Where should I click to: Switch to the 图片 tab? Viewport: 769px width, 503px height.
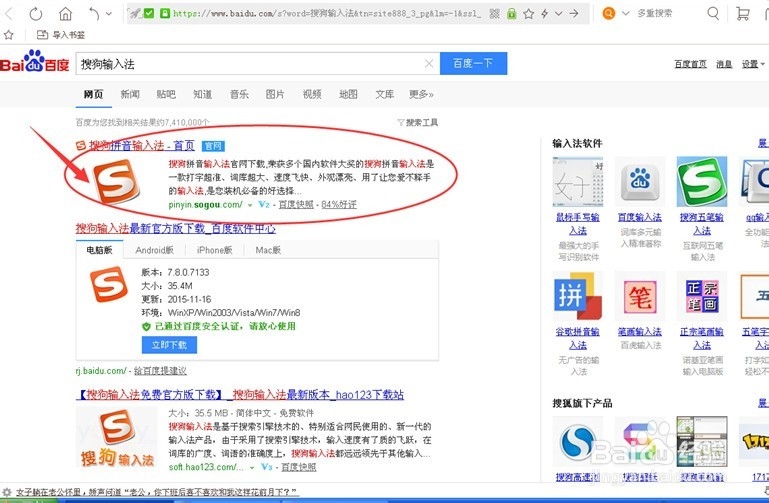click(x=275, y=94)
